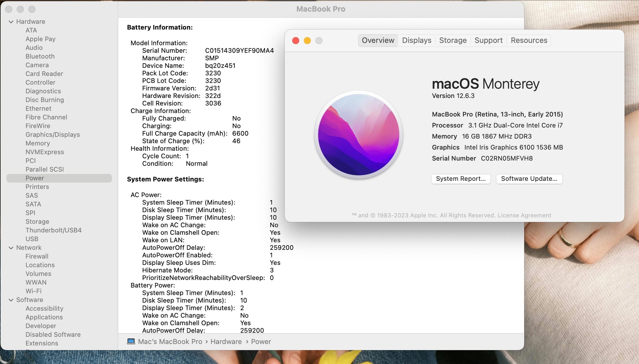This screenshot has height=364, width=639.
Task: Minimize the About This Mac window
Action: tap(307, 40)
